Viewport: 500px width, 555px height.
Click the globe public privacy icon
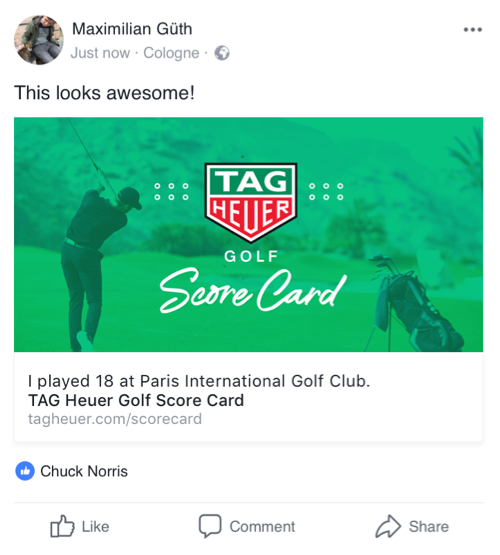coord(222,53)
